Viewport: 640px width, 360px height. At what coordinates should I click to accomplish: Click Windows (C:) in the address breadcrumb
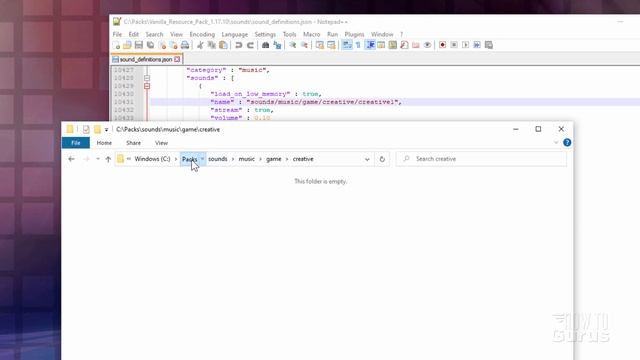152,159
